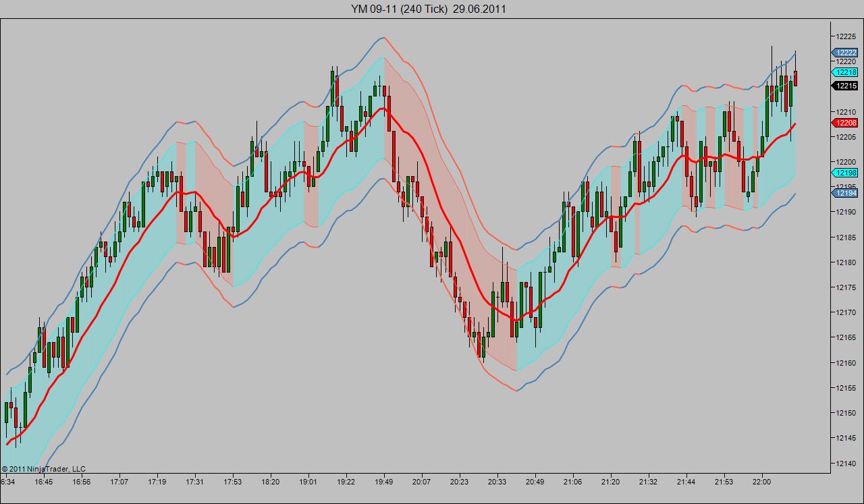
Task: Select the blue 12194 price marker
Action: pyautogui.click(x=845, y=193)
